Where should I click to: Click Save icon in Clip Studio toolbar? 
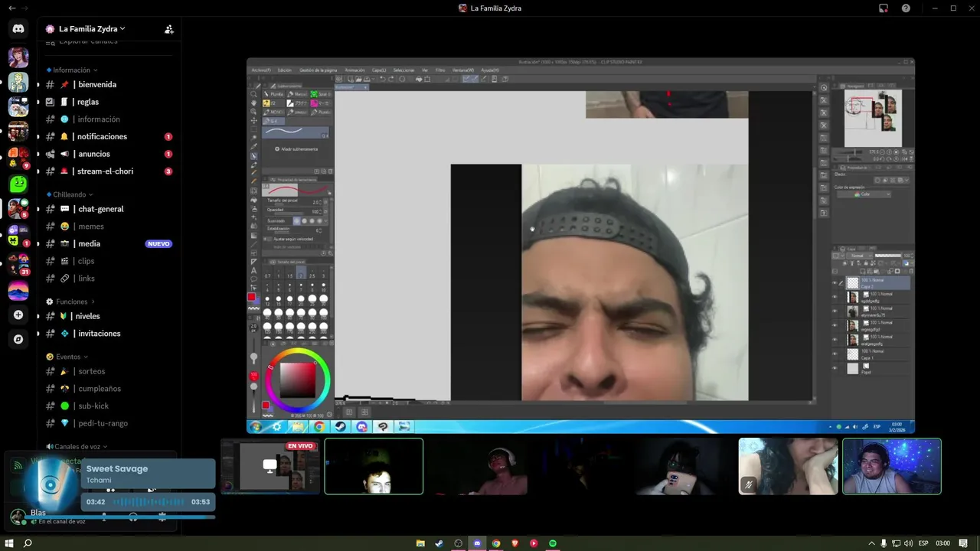pos(367,79)
